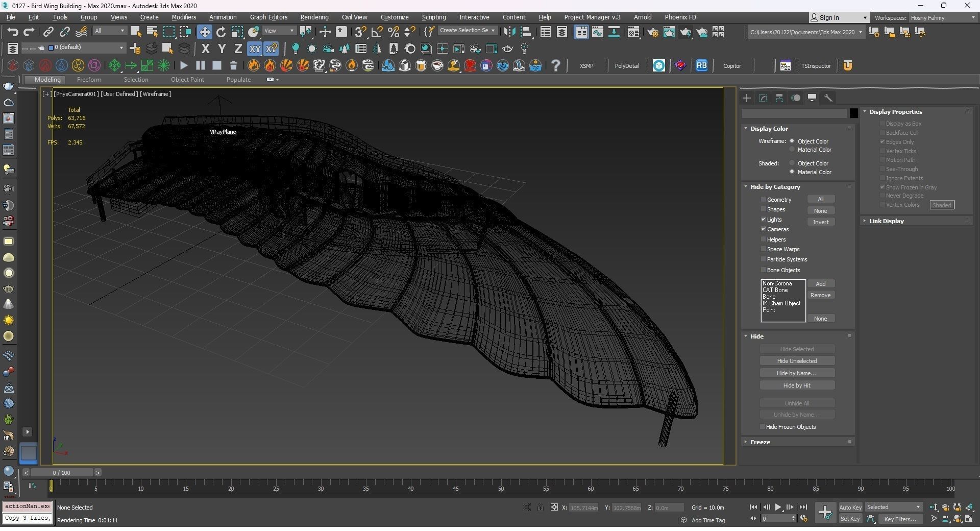Uncheck the Cameras hide category checkbox
The image size is (980, 531).
point(764,229)
